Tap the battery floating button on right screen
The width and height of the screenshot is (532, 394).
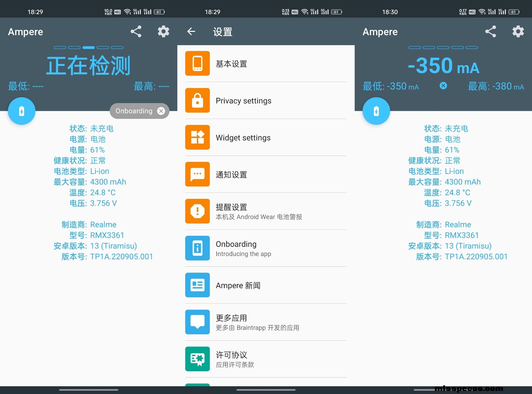[376, 111]
